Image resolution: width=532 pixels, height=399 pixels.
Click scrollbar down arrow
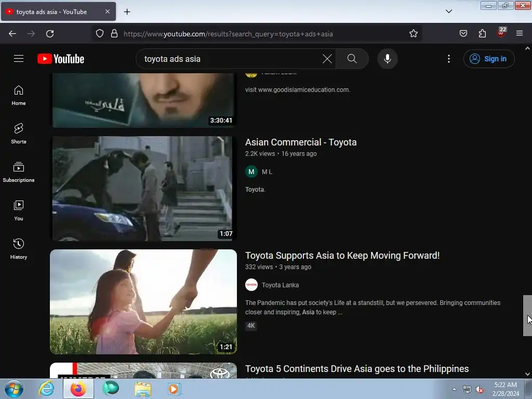point(527,374)
